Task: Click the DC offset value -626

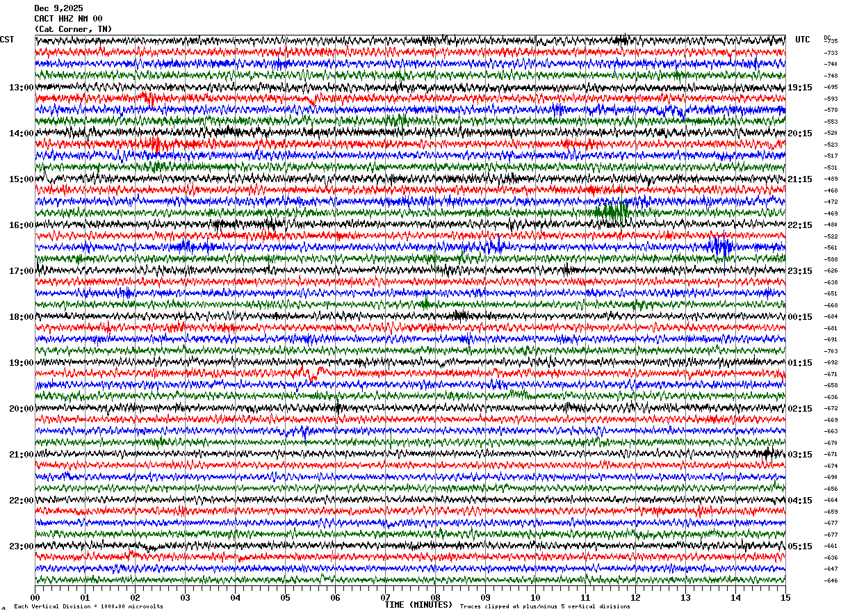Action: [x=831, y=270]
